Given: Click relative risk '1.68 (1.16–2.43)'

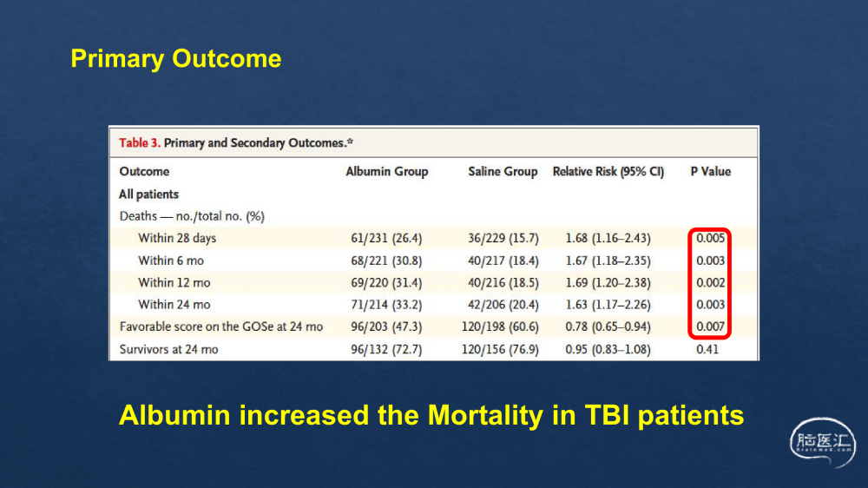Looking at the screenshot, I should pos(608,238).
